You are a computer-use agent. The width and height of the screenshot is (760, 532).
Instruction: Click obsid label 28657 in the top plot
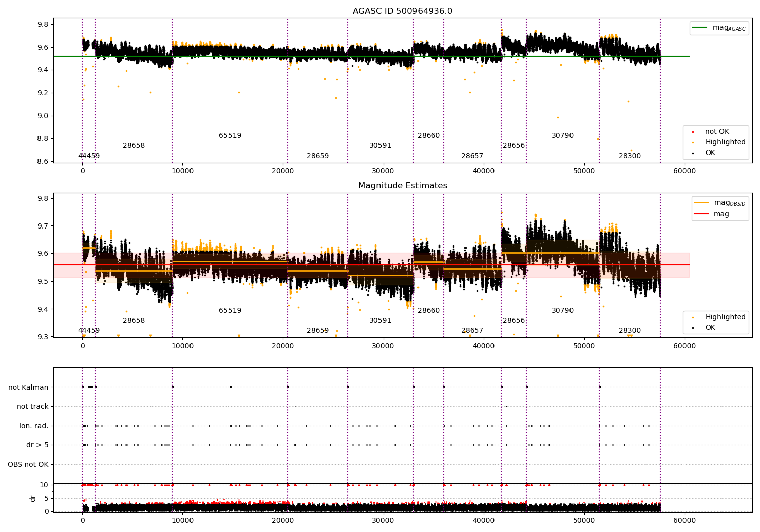472,156
